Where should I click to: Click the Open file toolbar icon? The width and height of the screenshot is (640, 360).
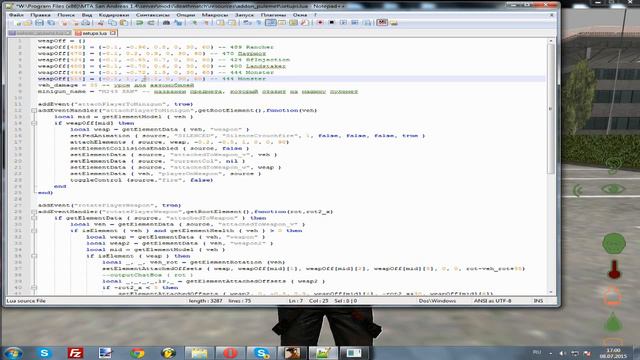[27, 23]
